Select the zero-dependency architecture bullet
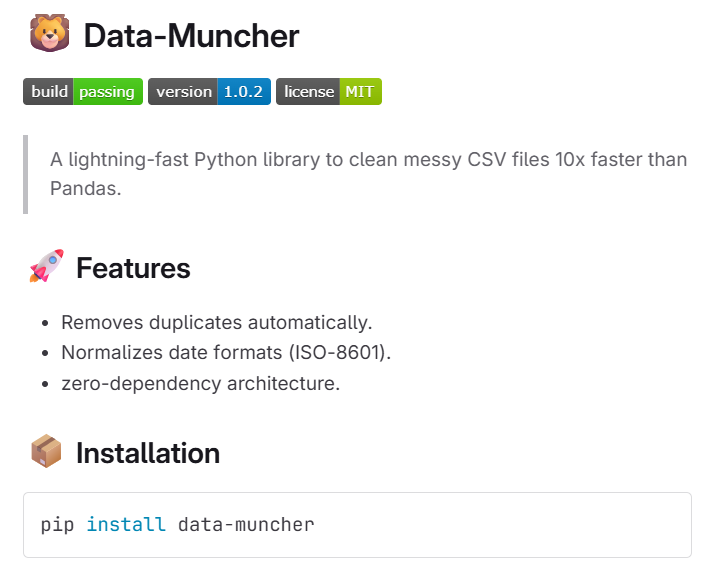722x570 pixels. coord(200,382)
